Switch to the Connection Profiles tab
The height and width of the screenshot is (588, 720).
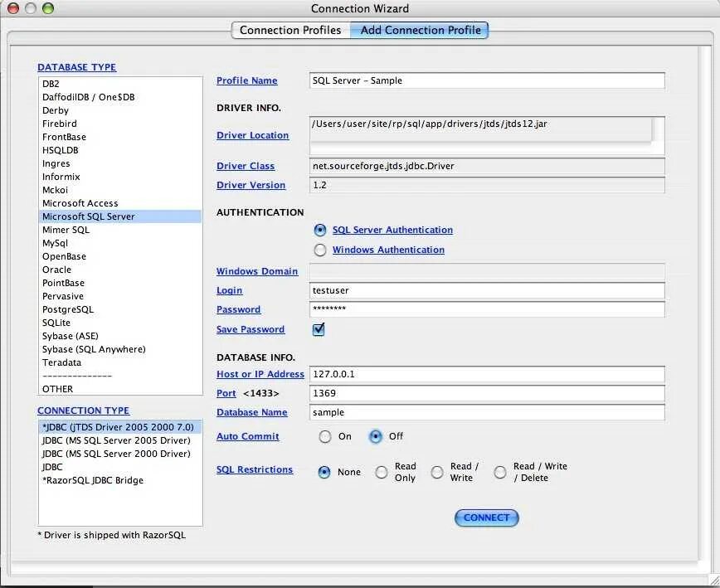pyautogui.click(x=290, y=31)
